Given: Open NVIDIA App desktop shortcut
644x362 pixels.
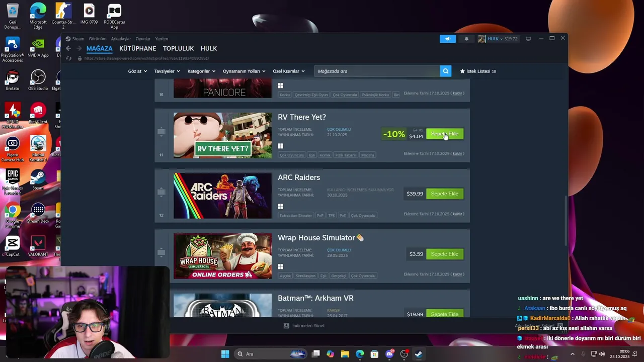Looking at the screenshot, I should pyautogui.click(x=38, y=47).
